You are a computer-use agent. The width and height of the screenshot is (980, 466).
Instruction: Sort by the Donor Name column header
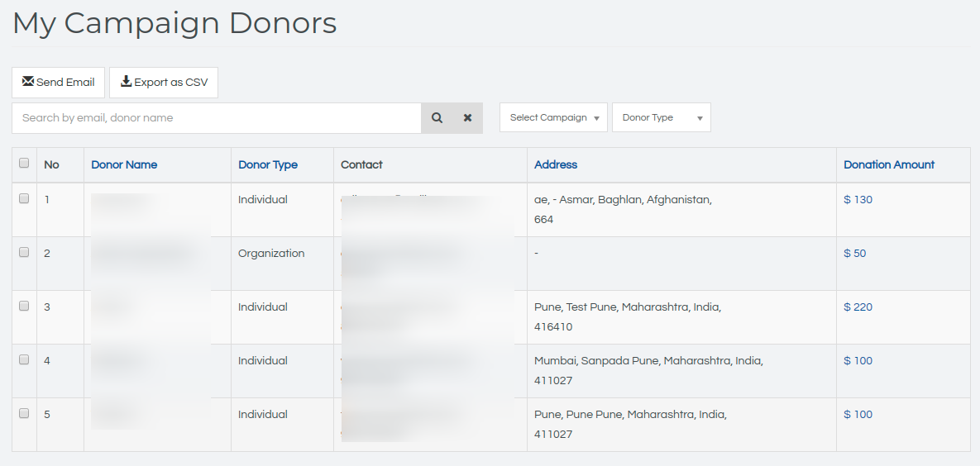click(124, 165)
